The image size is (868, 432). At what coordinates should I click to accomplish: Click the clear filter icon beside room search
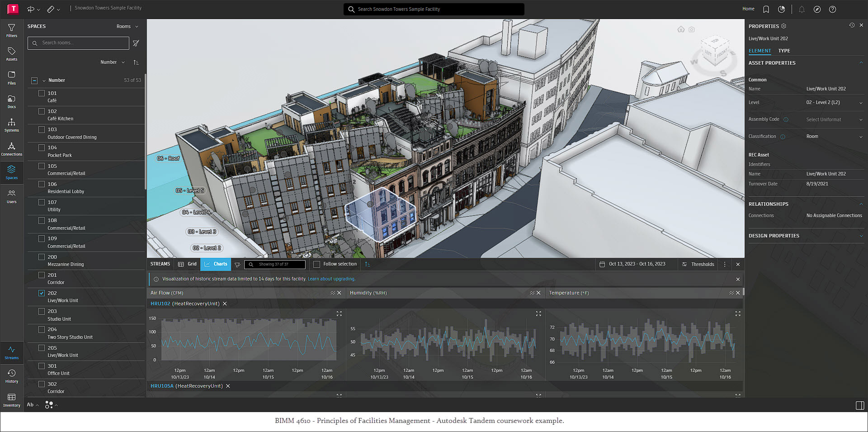(x=136, y=43)
